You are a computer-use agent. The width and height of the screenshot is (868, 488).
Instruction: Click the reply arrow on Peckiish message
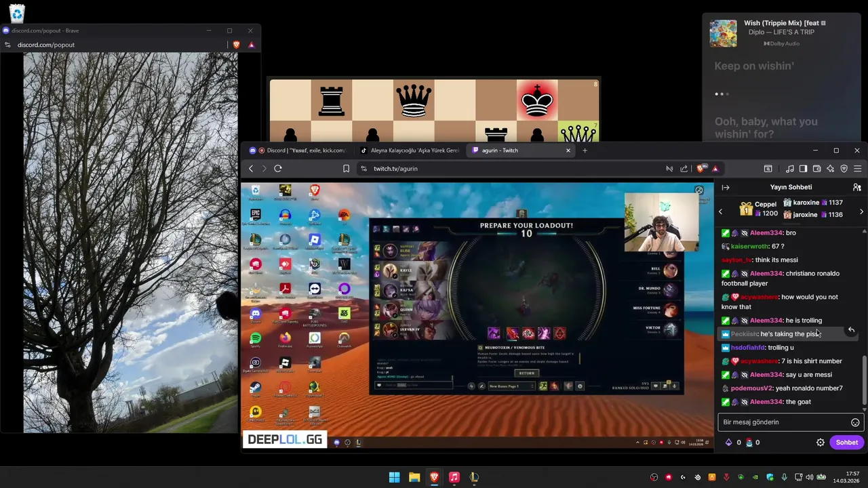[x=851, y=330]
